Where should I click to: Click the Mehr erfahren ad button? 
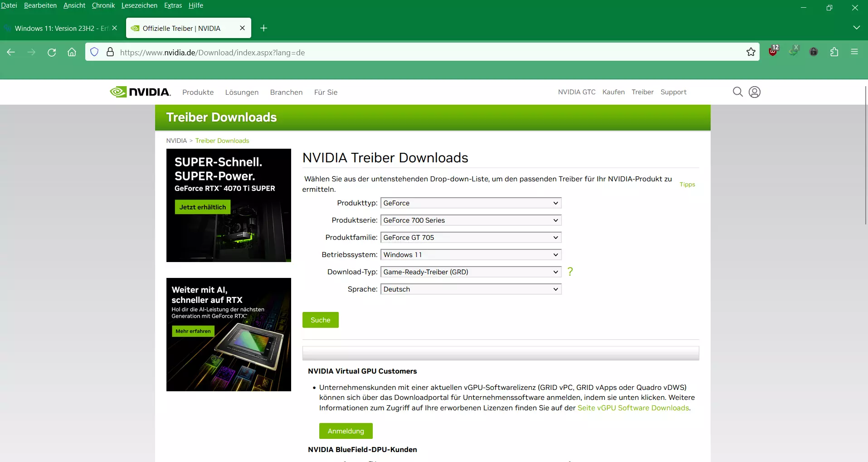click(193, 331)
